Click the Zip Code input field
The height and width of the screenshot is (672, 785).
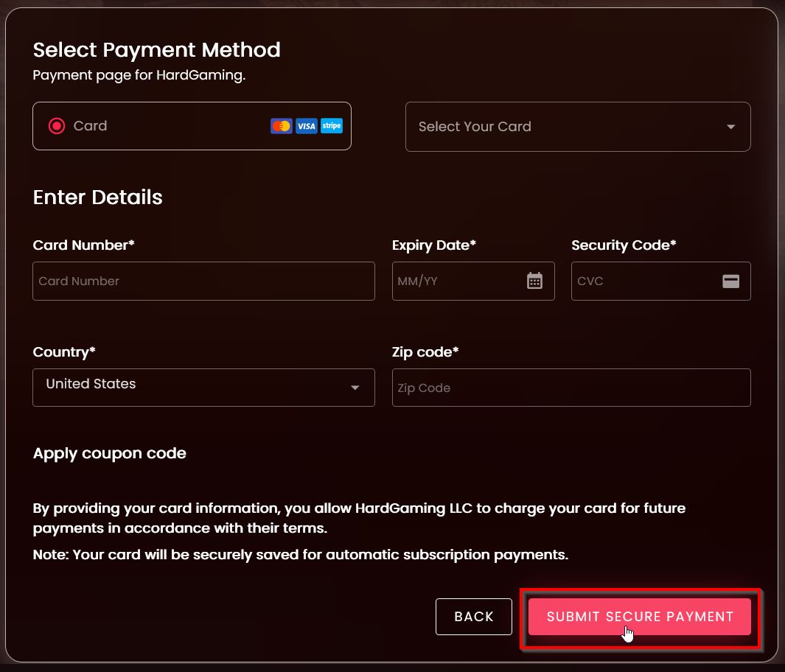[x=571, y=388]
